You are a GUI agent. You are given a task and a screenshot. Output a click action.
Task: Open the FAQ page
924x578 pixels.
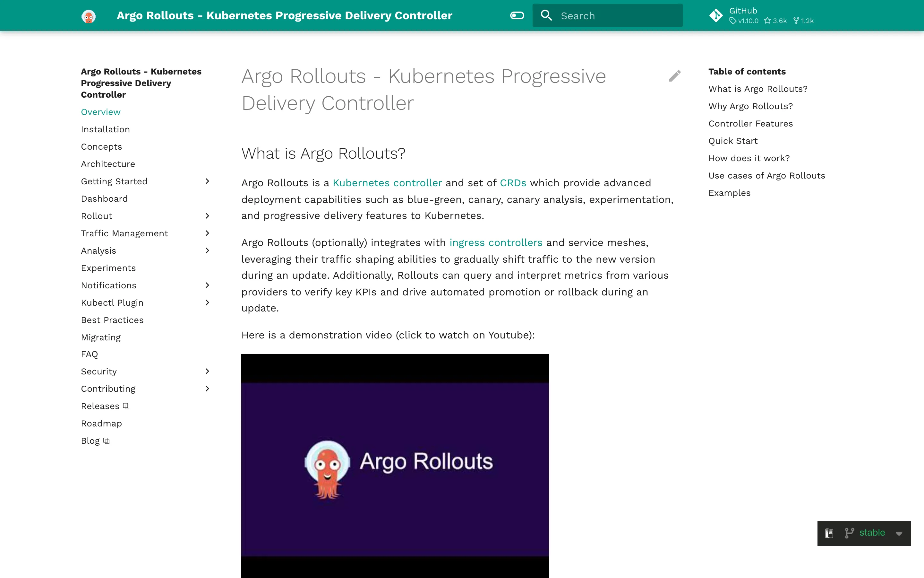click(89, 355)
